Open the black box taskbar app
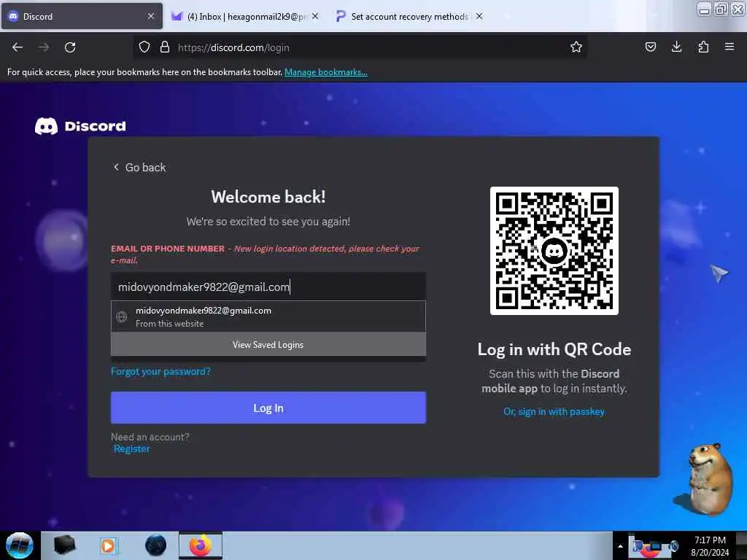Viewport: 747px width, 560px height. pos(64,545)
